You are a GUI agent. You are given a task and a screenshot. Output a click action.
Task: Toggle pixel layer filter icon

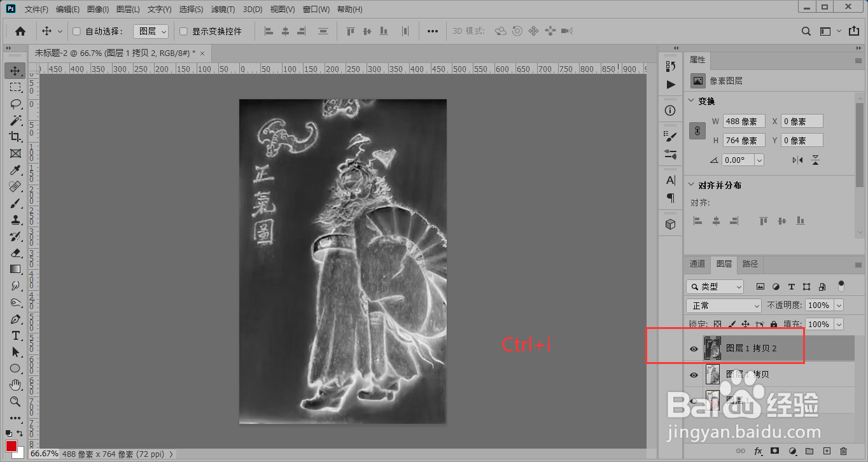760,287
